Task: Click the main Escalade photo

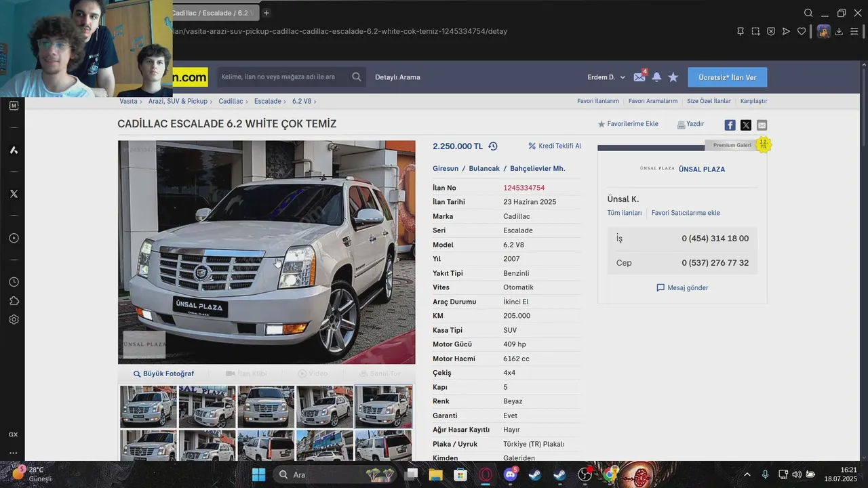Action: click(267, 252)
